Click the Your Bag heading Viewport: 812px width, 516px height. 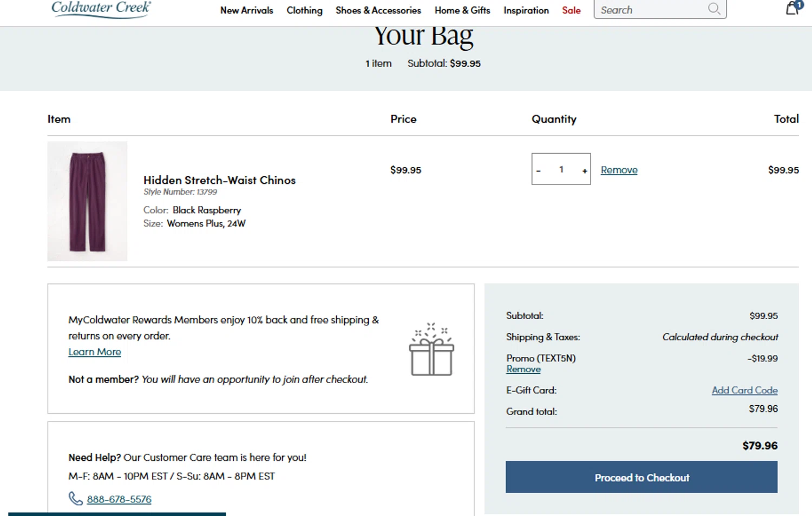point(424,36)
